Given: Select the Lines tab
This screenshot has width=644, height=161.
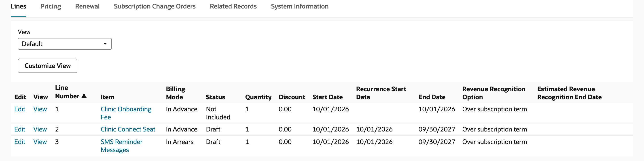Looking at the screenshot, I should click(19, 6).
